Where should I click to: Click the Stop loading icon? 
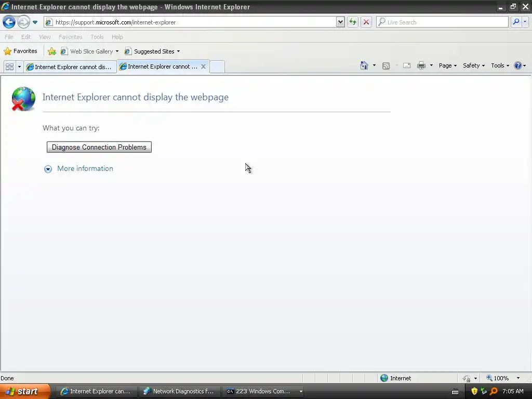[x=366, y=22]
